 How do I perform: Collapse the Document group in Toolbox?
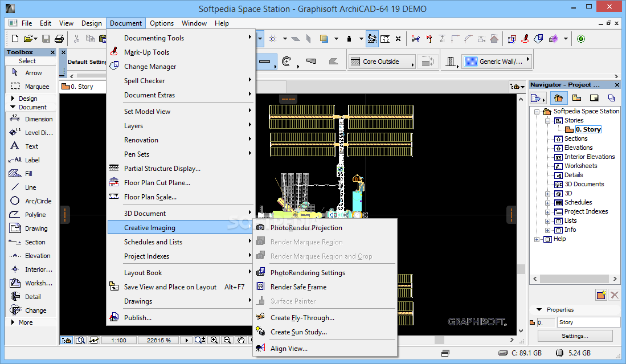[13, 107]
